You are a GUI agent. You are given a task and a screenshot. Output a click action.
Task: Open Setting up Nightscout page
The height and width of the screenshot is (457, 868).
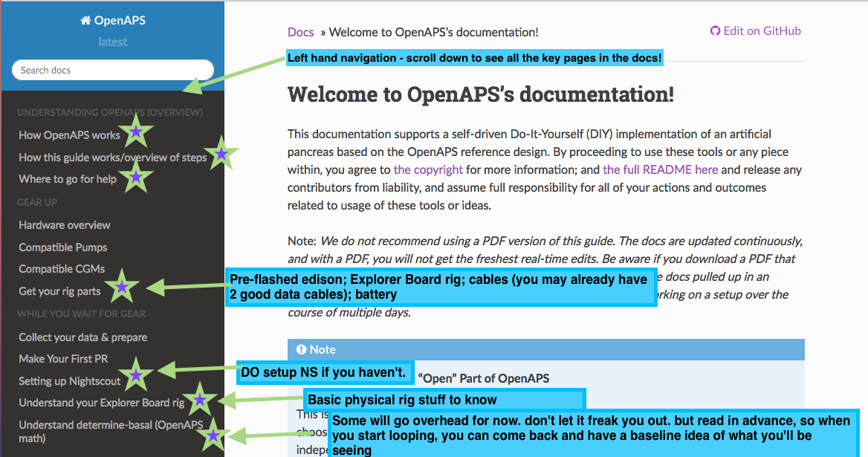point(69,381)
